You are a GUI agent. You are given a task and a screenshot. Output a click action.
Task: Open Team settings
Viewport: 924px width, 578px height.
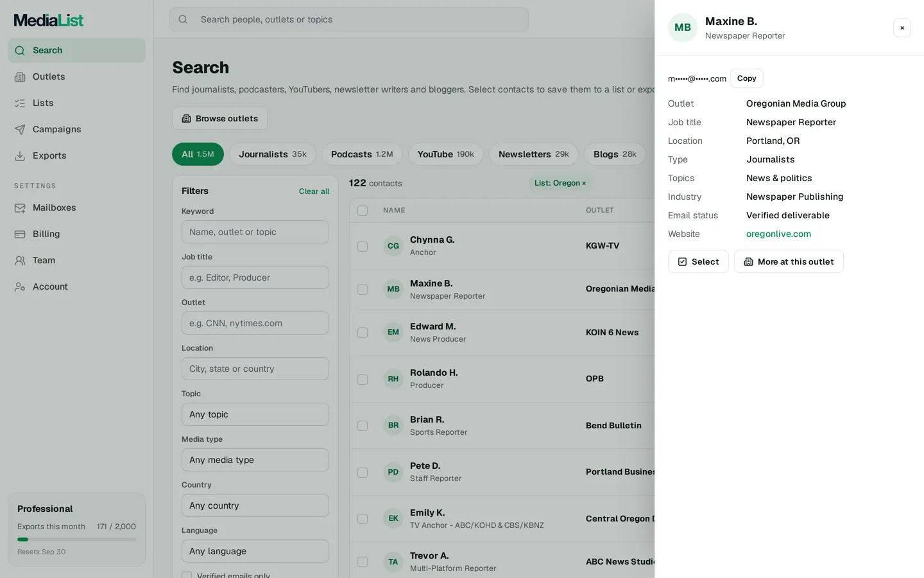tap(76, 260)
